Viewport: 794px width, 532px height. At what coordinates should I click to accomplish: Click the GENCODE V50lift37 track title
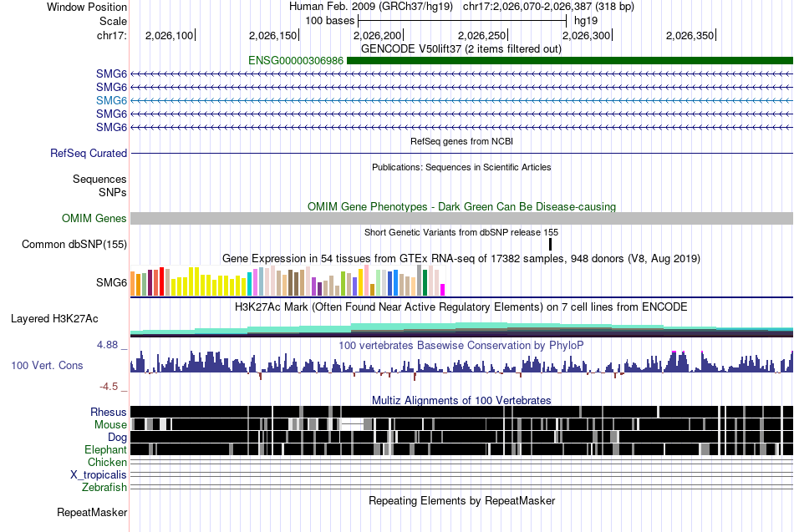pyautogui.click(x=461, y=49)
